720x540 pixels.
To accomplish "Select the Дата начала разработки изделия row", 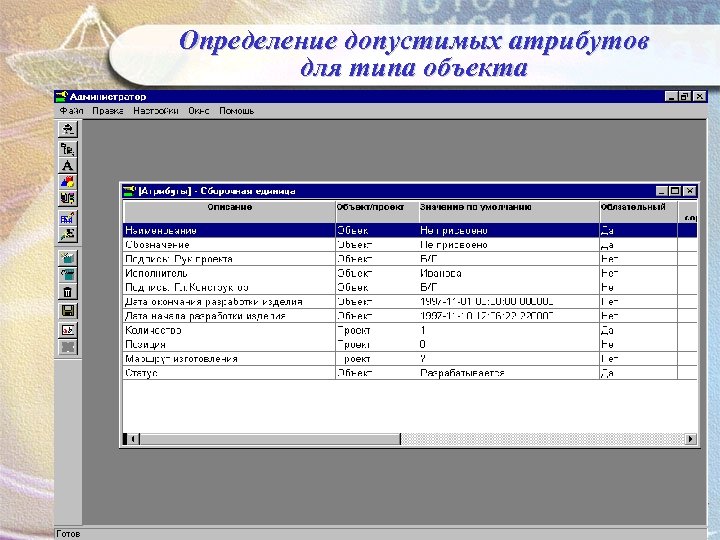I will (x=410, y=316).
